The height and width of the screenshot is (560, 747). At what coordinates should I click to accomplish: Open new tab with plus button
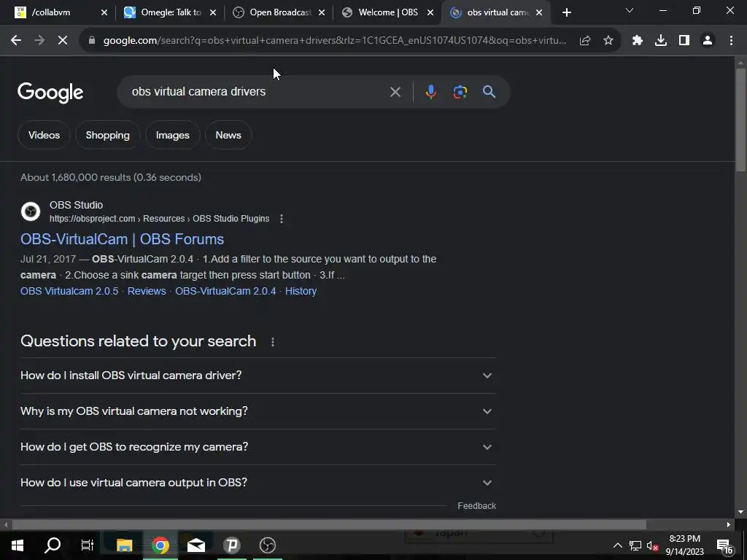tap(566, 12)
